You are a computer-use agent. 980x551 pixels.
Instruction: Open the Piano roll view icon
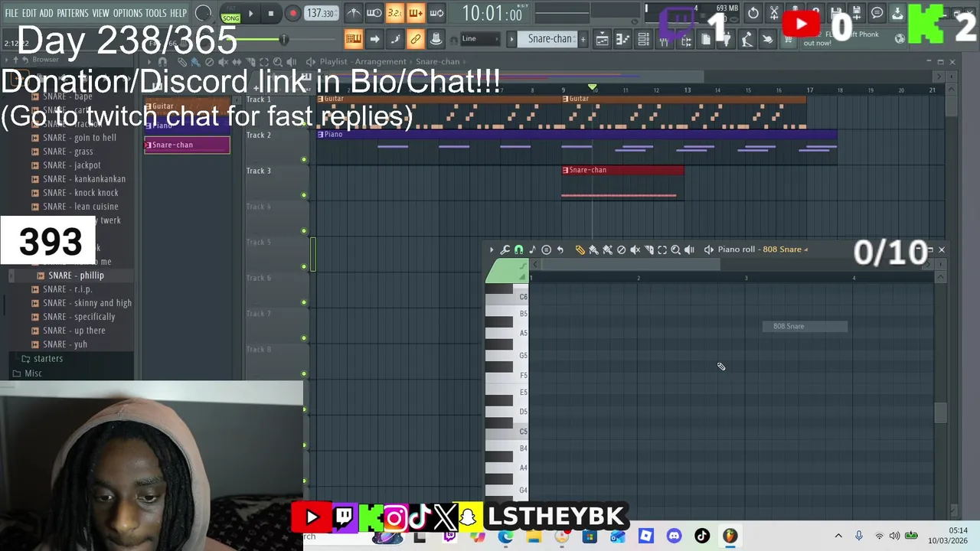(622, 39)
